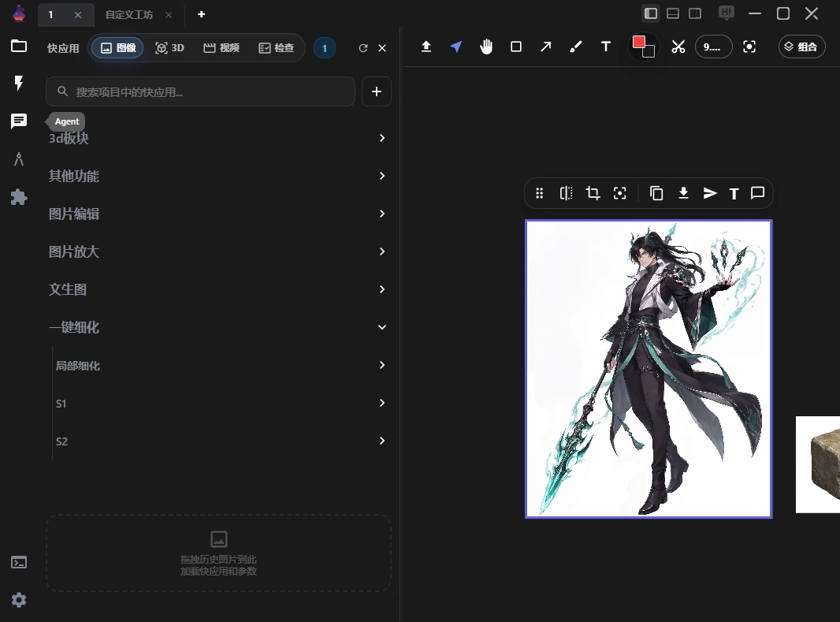The height and width of the screenshot is (622, 840).
Task: Switch to the 检查 tab
Action: point(276,47)
